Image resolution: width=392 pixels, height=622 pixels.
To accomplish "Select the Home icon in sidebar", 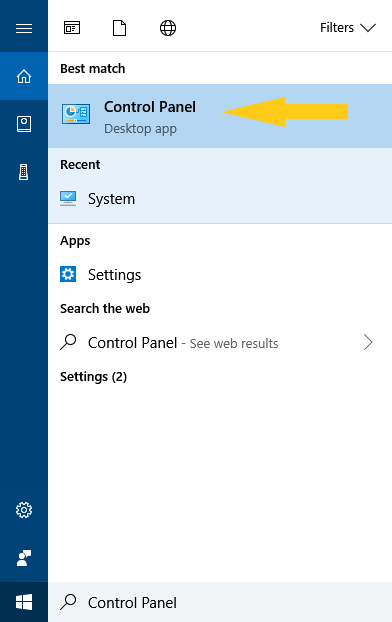I will point(24,76).
